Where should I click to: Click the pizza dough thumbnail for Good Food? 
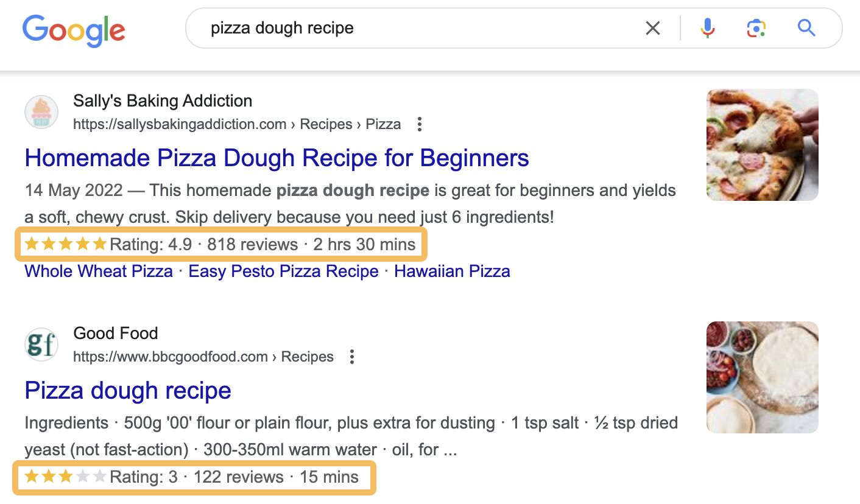pyautogui.click(x=761, y=377)
